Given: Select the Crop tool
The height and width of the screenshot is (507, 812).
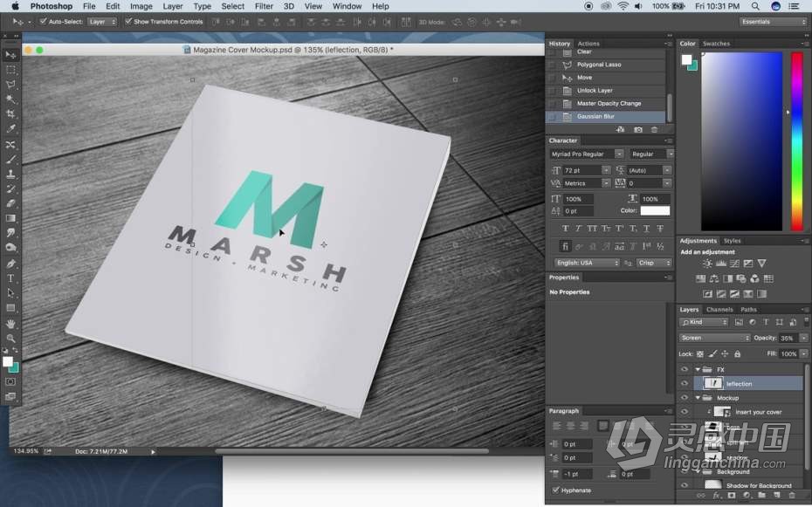Looking at the screenshot, I should click(x=10, y=113).
